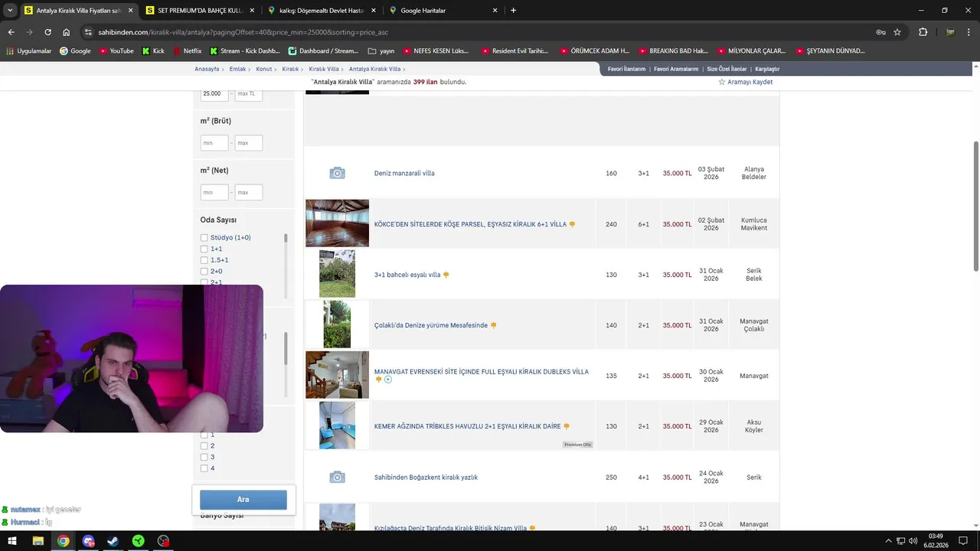Open the taskbar volume icon

[x=913, y=541]
